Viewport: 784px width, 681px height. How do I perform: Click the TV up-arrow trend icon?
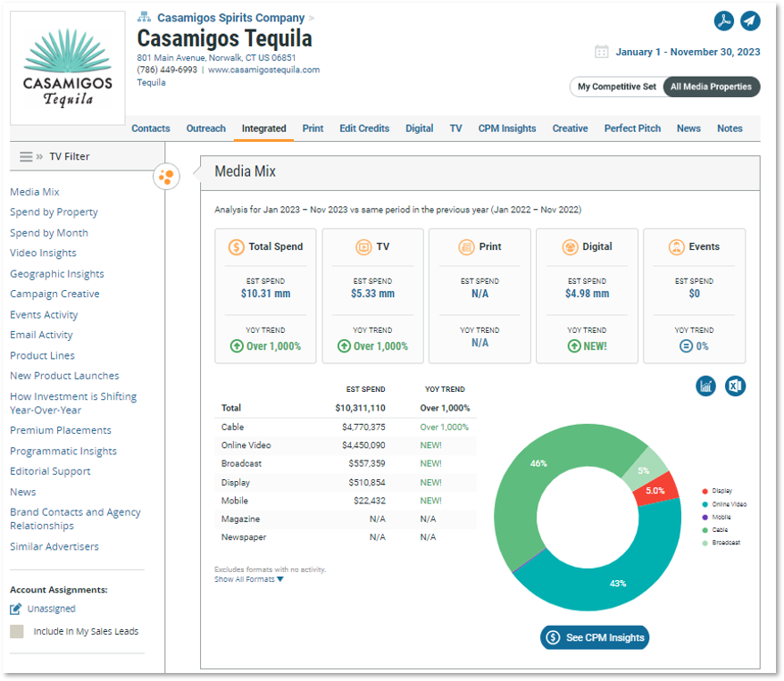pos(344,345)
